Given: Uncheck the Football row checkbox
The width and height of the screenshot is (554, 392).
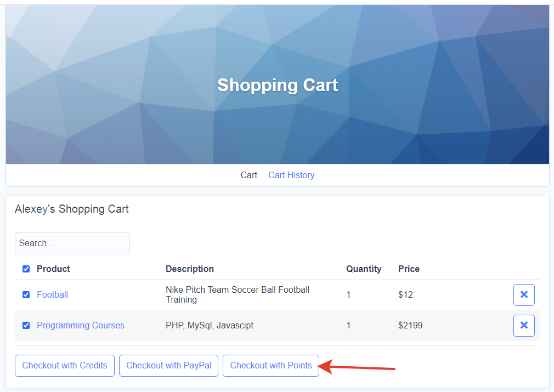Looking at the screenshot, I should pos(26,294).
